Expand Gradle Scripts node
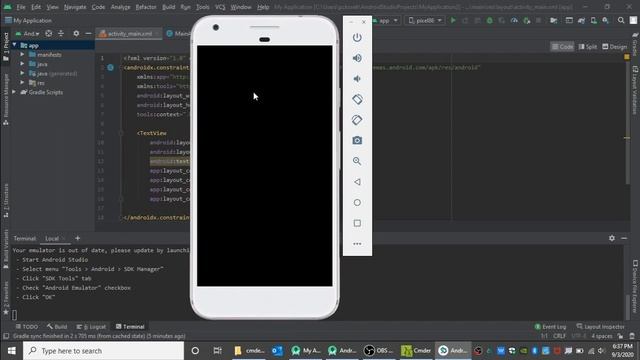Viewport: 640px width, 360px height. (x=15, y=92)
